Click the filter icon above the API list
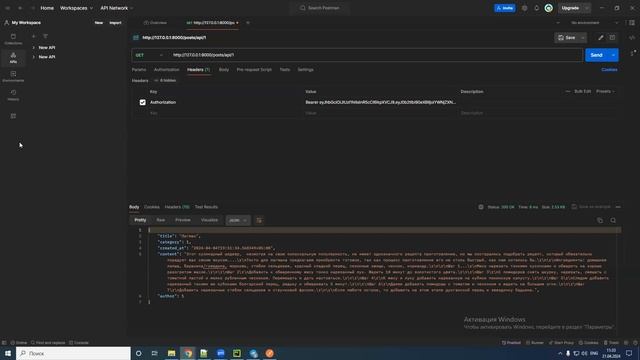 [45, 36]
